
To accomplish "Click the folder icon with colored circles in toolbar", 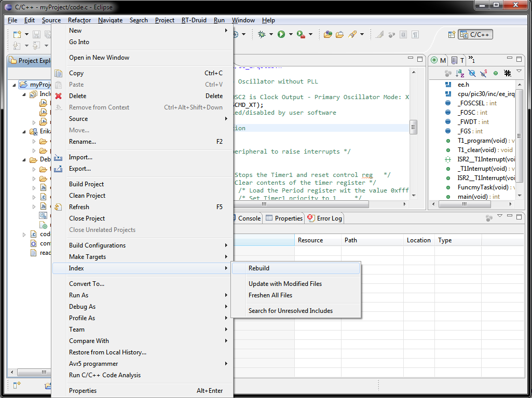I will click(x=328, y=34).
